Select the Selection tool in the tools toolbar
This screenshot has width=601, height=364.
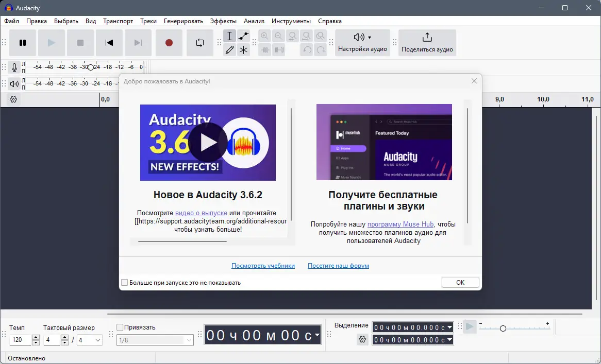[x=229, y=36]
